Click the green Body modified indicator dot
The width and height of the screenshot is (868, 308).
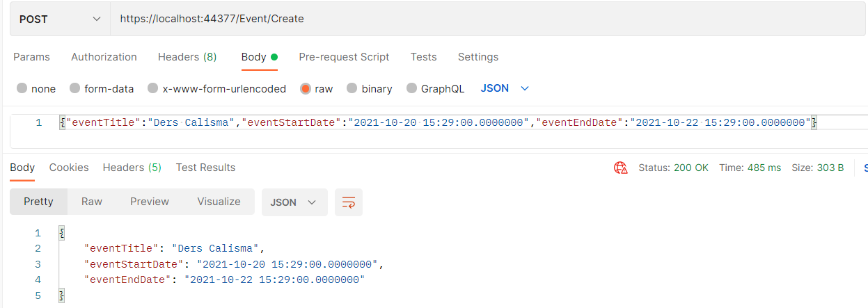click(274, 57)
